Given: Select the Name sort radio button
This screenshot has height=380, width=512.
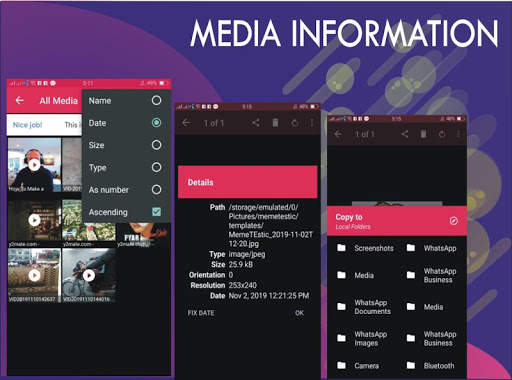Looking at the screenshot, I should (x=156, y=100).
